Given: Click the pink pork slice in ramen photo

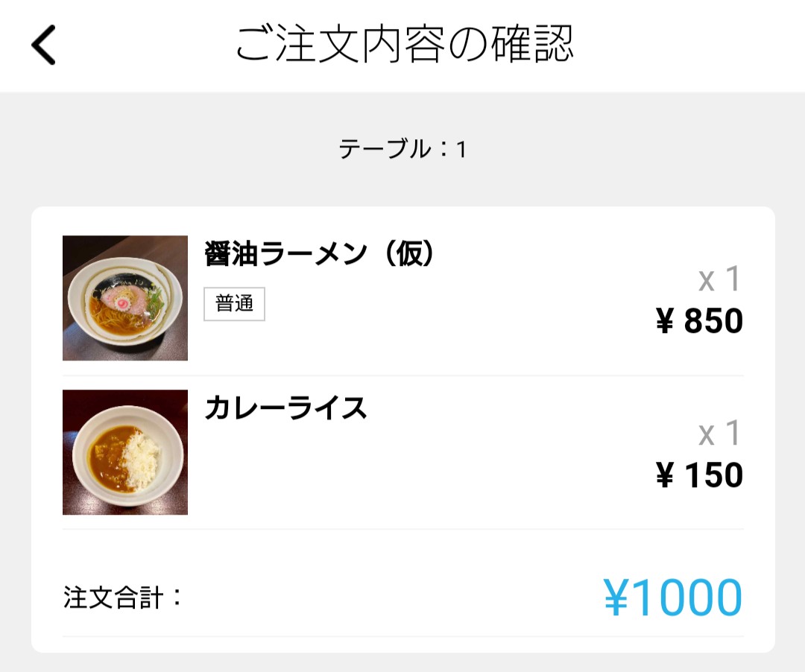Looking at the screenshot, I should click(119, 300).
